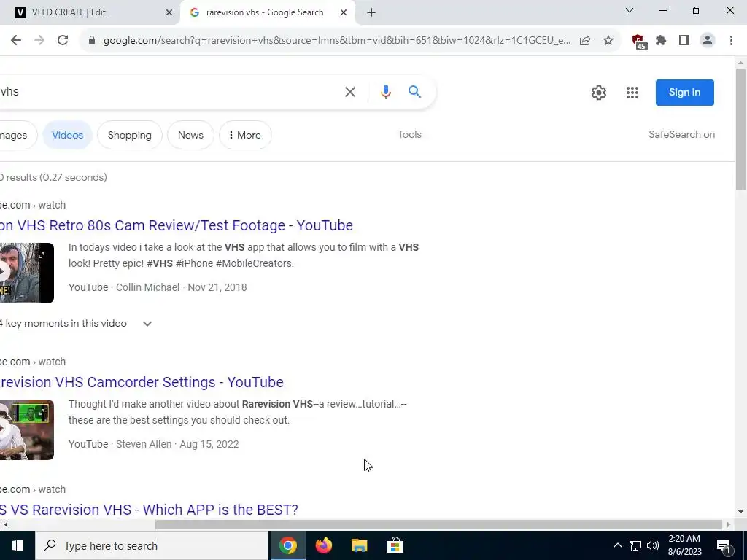This screenshot has width=747, height=560.
Task: Click the Windows taskbar search box
Action: click(152, 545)
